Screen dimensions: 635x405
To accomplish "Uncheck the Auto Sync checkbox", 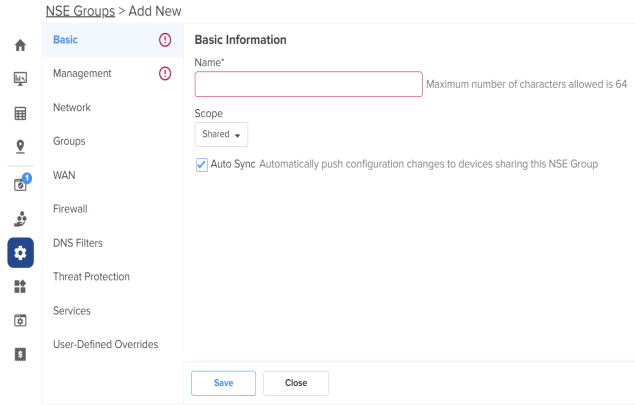I will point(202,165).
